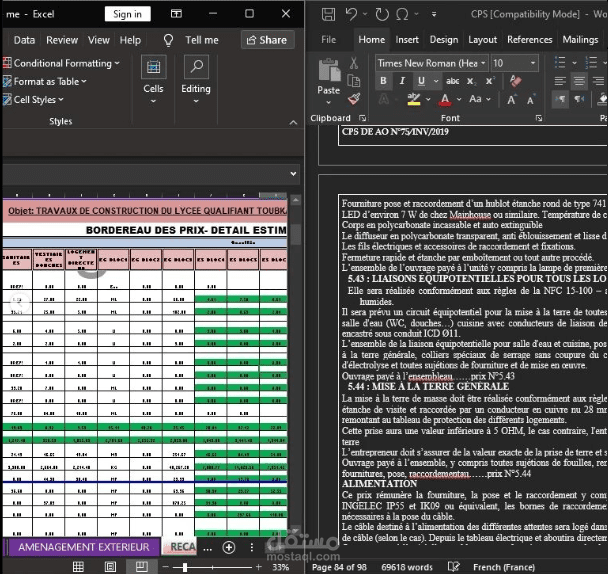Screen dimensions: 608x574
Task: Select the AMENAGEMENT EXTERIEUR sheet tab
Action: pyautogui.click(x=84, y=547)
